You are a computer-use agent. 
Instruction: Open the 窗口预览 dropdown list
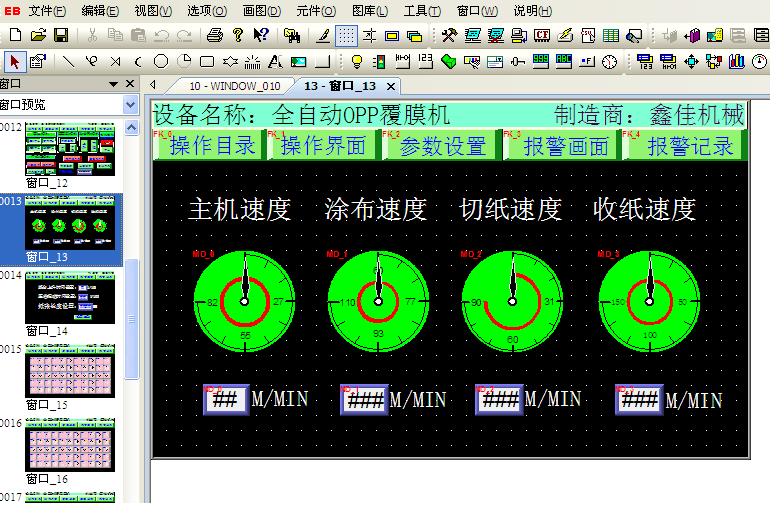131,105
